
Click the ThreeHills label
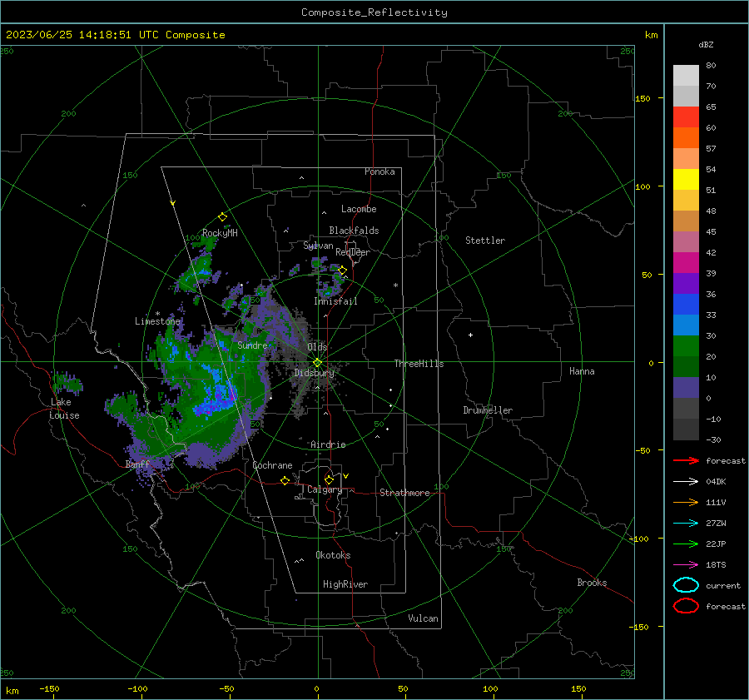click(x=419, y=364)
